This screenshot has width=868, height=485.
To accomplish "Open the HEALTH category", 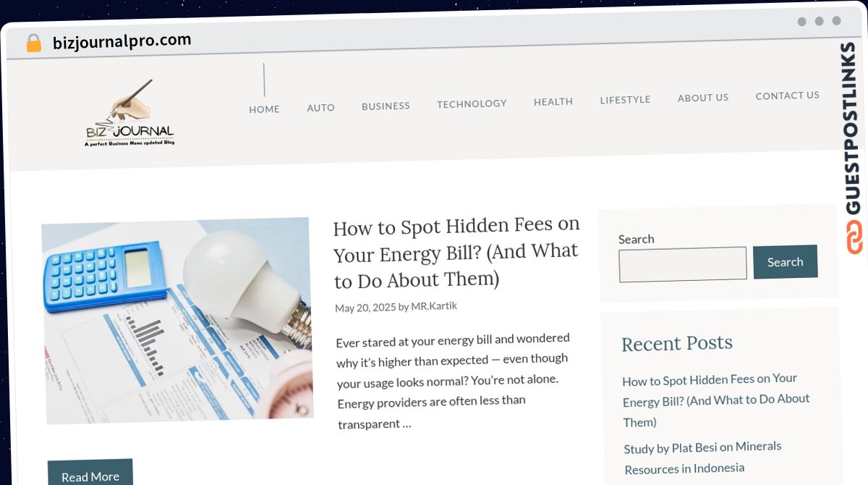I will pyautogui.click(x=553, y=101).
